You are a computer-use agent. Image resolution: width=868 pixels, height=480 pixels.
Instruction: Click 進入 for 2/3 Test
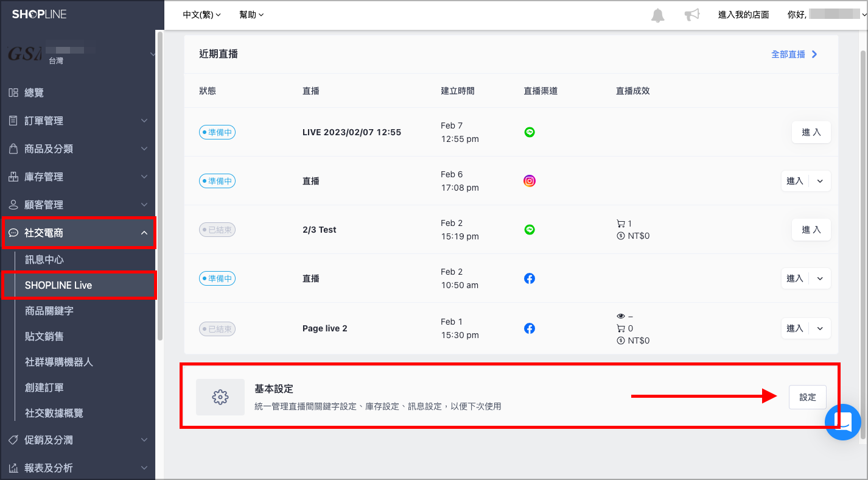coord(811,230)
